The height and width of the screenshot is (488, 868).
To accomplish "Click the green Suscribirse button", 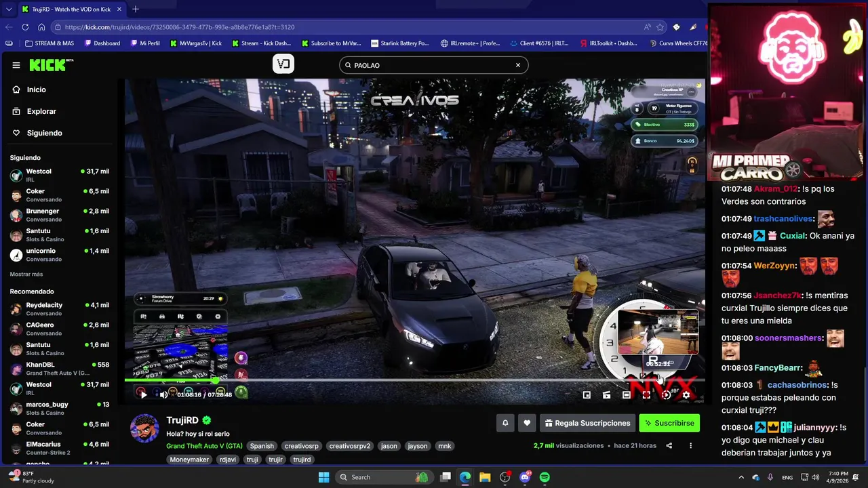I will pos(669,423).
